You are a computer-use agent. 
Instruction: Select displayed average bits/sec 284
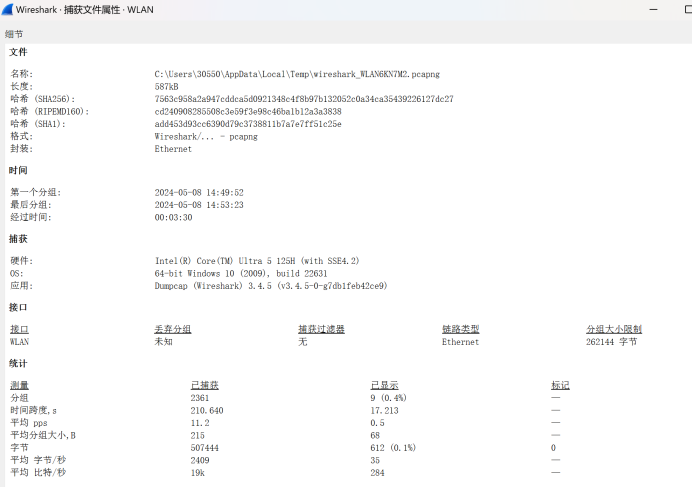(377, 472)
